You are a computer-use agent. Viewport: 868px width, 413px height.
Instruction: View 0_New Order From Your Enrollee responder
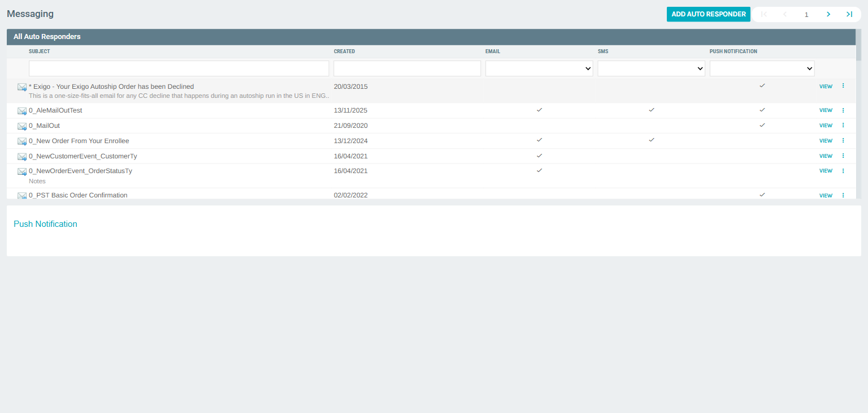[x=826, y=141]
